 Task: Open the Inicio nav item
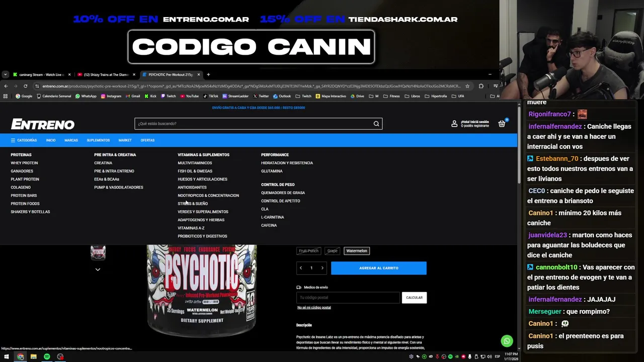point(51,140)
